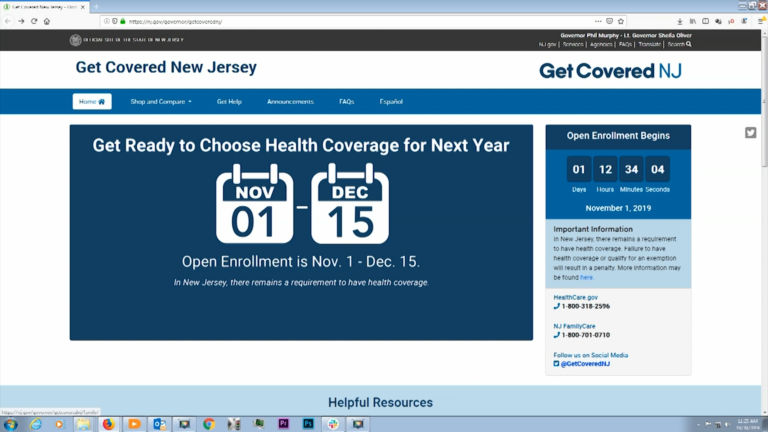This screenshot has height=432, width=768.
Task: Open the Agencies link in top bar
Action: (601, 45)
